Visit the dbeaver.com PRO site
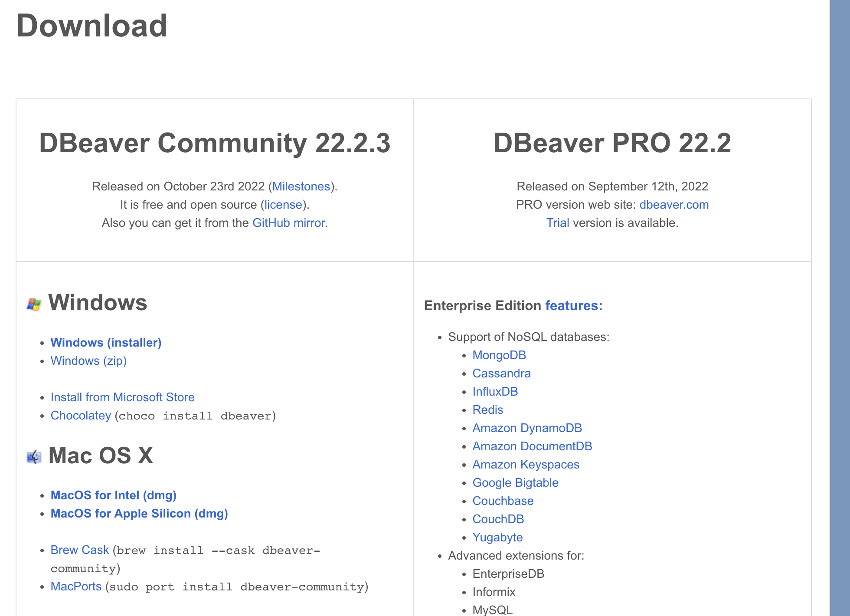 pyautogui.click(x=674, y=205)
